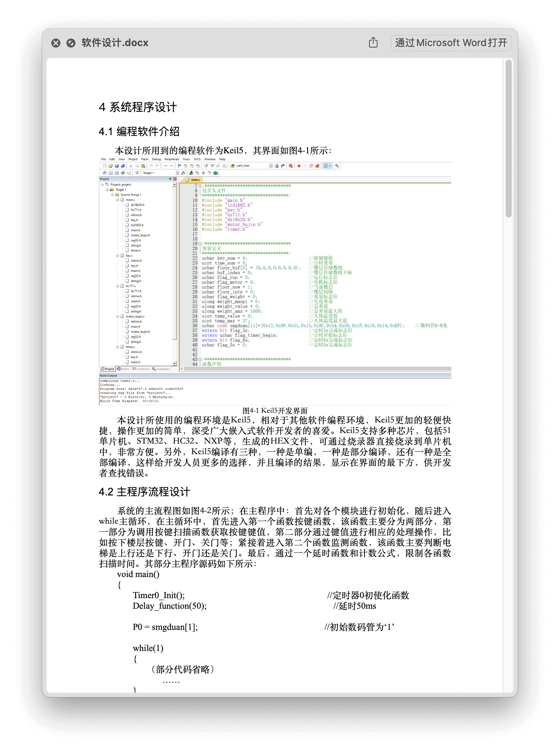
Task: Click the heading '4 系统程序设计'
Action: tap(138, 107)
